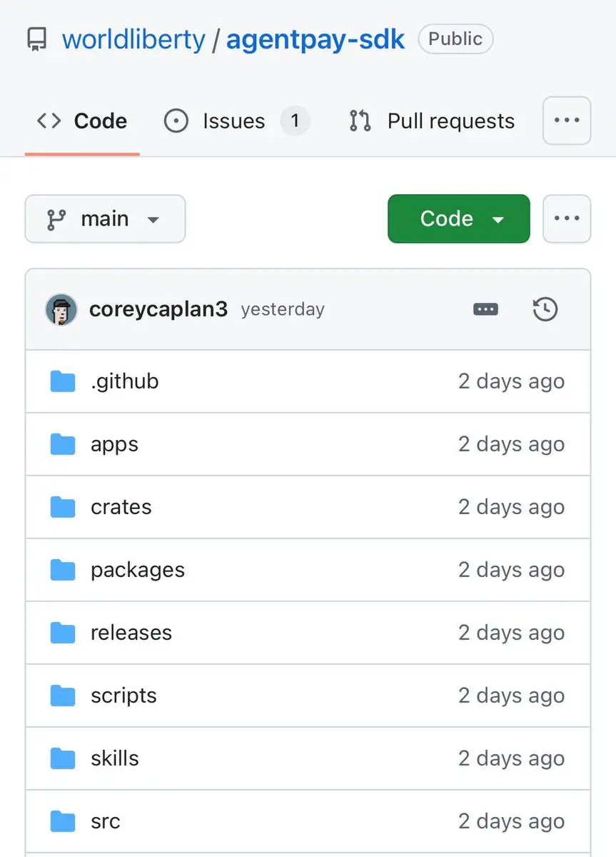Open the worldliberty owner link
Image resolution: width=616 pixels, height=857 pixels.
pos(133,39)
